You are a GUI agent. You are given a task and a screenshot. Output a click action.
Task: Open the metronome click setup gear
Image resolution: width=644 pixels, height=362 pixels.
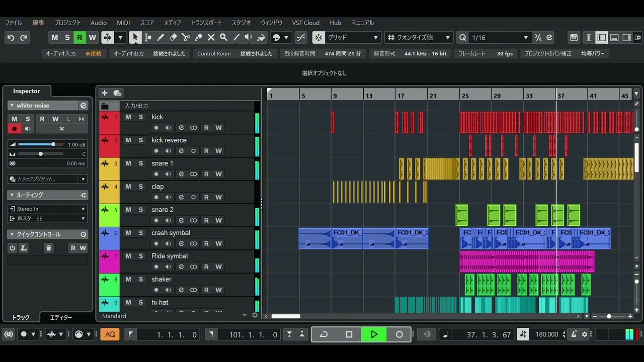585,334
